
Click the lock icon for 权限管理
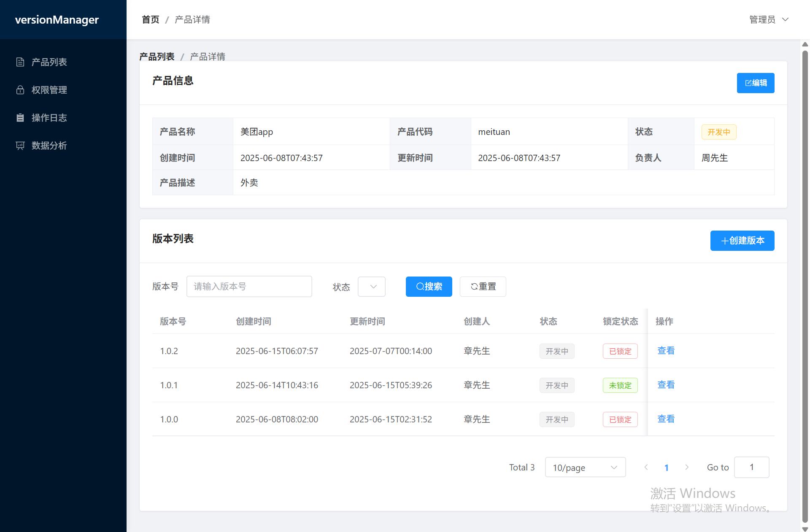click(x=20, y=90)
